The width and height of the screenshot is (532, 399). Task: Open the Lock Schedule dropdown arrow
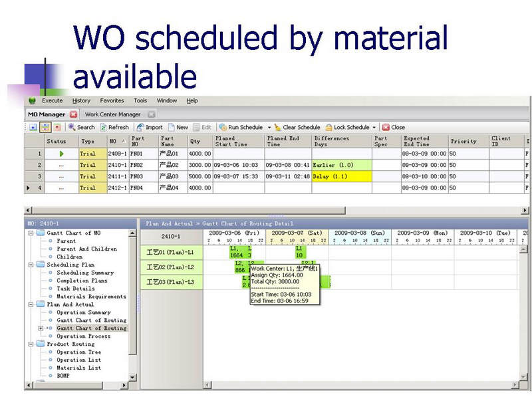[x=374, y=128]
